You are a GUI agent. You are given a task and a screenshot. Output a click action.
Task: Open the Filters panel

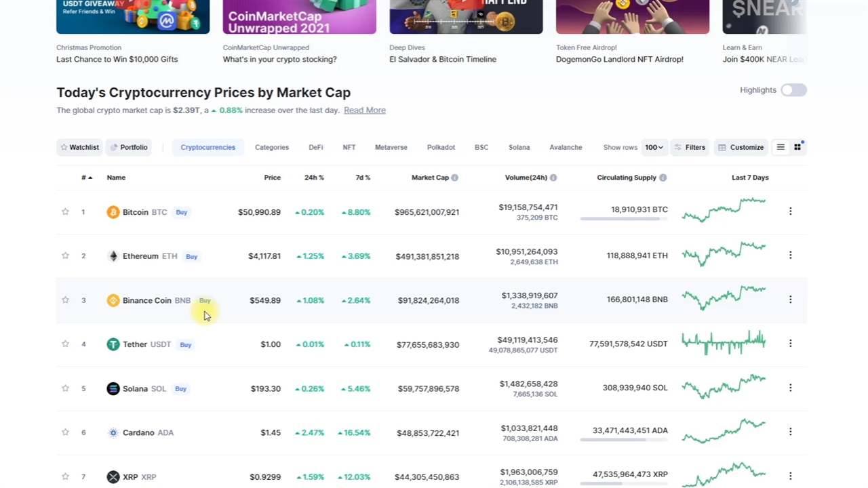coord(689,147)
